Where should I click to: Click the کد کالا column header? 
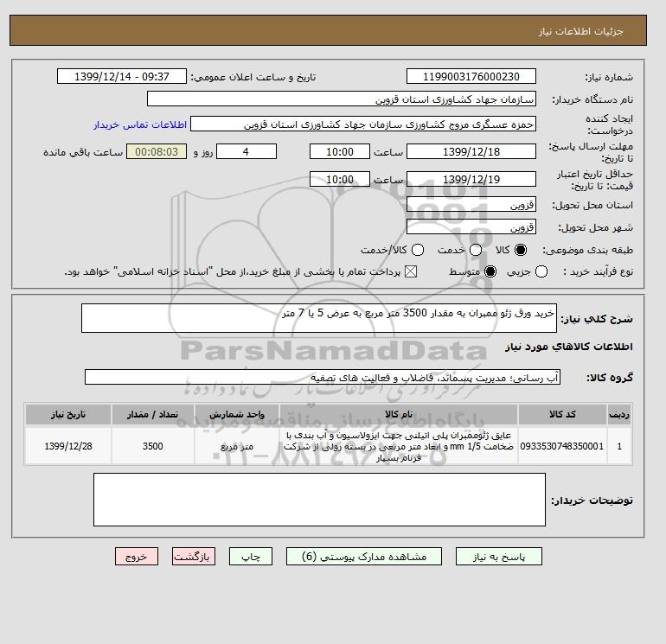562,414
